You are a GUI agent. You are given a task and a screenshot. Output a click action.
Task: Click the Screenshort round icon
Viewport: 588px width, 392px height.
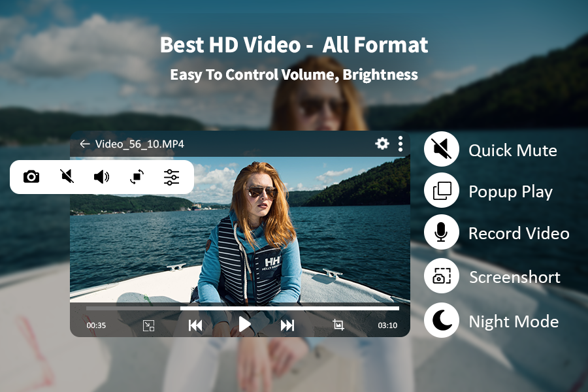(x=442, y=276)
